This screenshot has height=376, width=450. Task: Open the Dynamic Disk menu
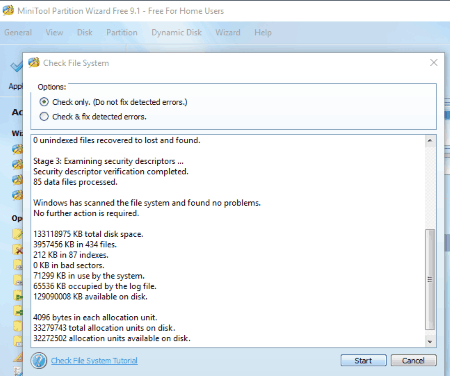[x=176, y=32]
